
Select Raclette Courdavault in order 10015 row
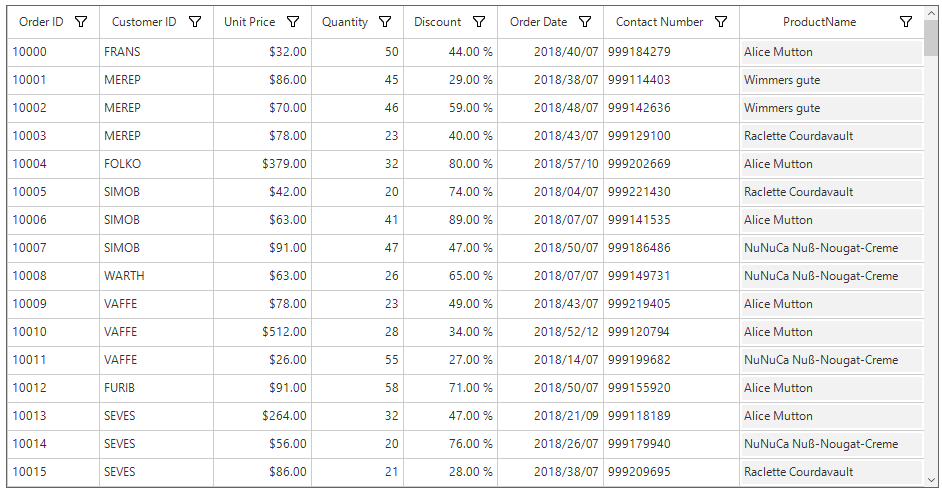[x=832, y=472]
